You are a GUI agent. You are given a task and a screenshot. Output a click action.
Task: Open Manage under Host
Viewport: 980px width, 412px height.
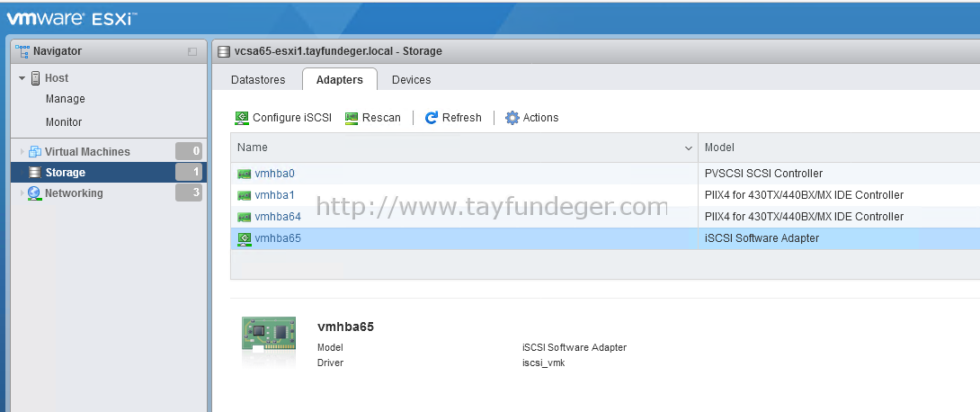click(x=65, y=99)
